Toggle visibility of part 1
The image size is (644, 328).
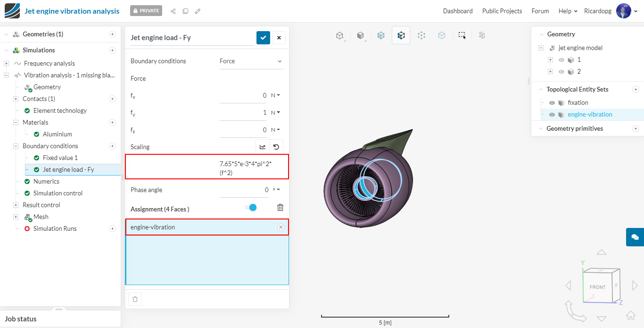coord(561,60)
